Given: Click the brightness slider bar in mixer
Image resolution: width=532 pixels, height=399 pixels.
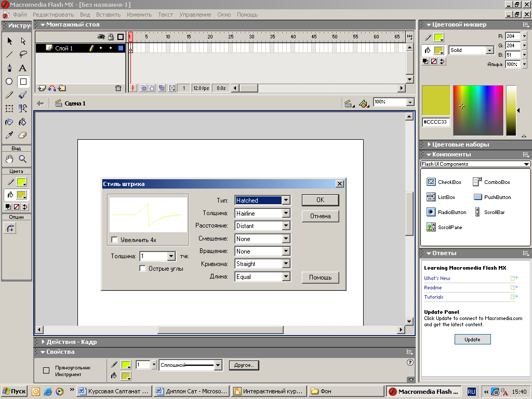Looking at the screenshot, I should pyautogui.click(x=511, y=111).
